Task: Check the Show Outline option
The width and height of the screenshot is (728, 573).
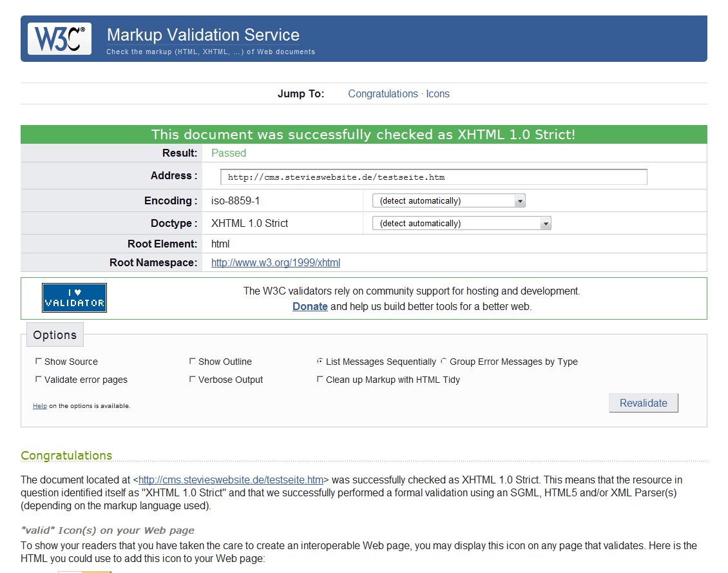Action: tap(192, 361)
